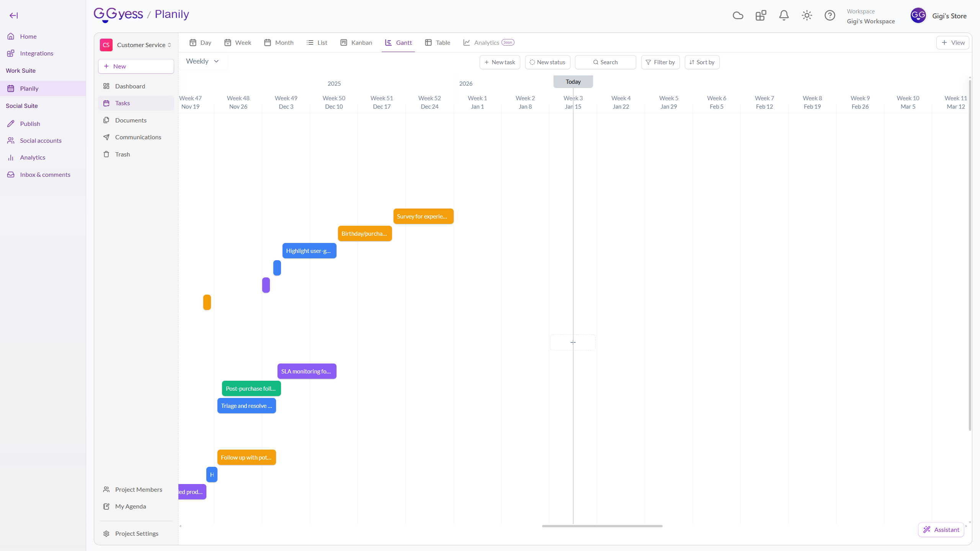Click the New task button

pyautogui.click(x=500, y=62)
